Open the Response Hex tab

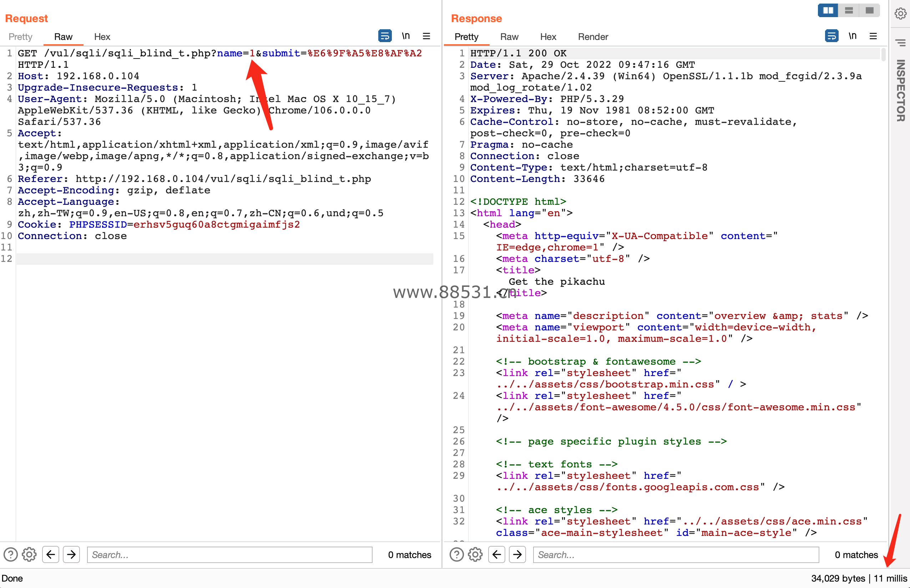tap(548, 37)
